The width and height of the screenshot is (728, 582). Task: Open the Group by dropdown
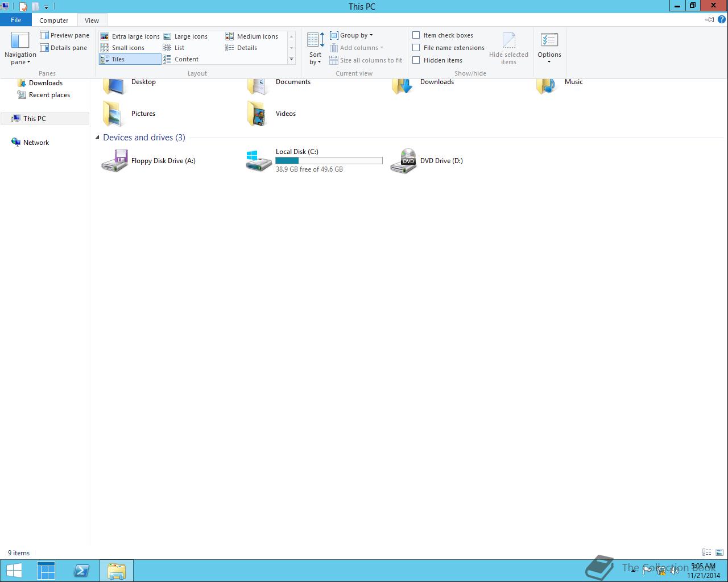351,35
